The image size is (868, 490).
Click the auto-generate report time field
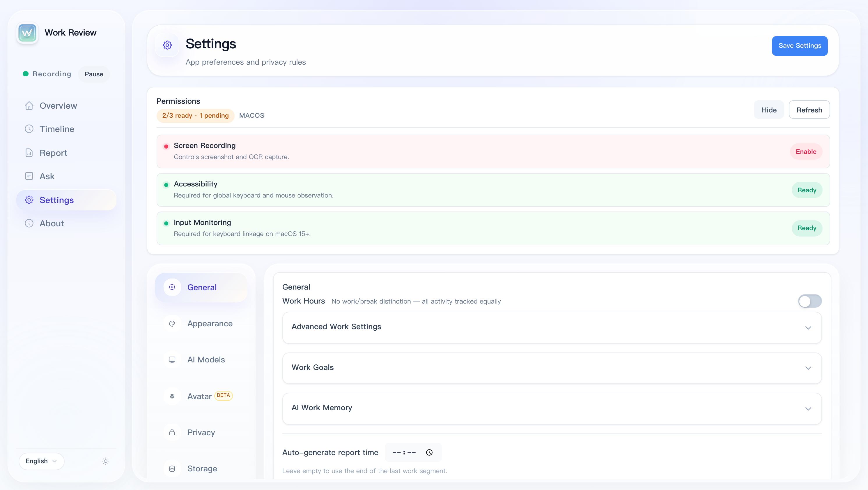(x=413, y=453)
